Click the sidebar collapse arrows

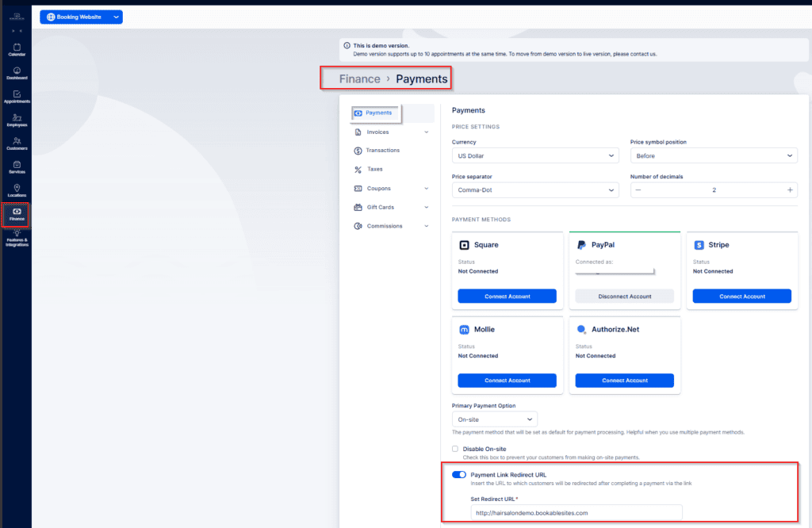pyautogui.click(x=17, y=31)
